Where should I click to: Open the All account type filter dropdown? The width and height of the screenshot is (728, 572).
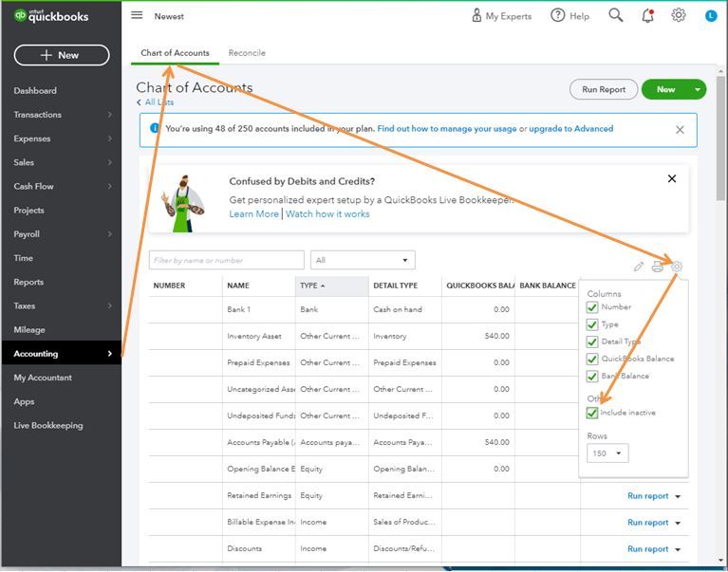tap(363, 260)
